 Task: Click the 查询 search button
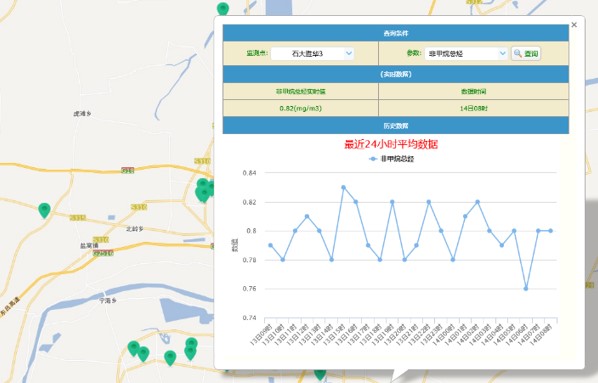(x=526, y=54)
